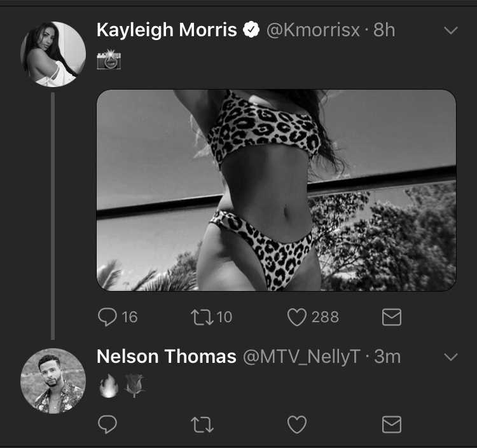Viewport: 477px width, 448px height.
Task: Open Kayleigh Morris's profile picture
Action: (x=53, y=54)
